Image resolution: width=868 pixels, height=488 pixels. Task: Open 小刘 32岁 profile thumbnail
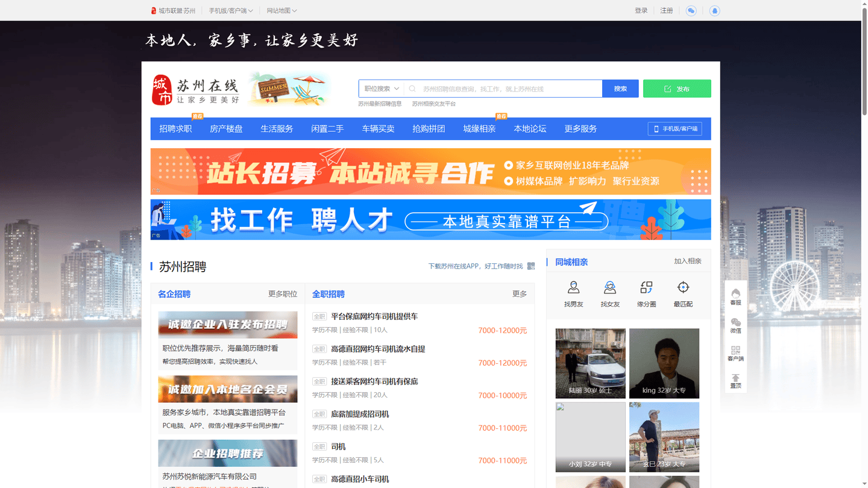pyautogui.click(x=590, y=437)
